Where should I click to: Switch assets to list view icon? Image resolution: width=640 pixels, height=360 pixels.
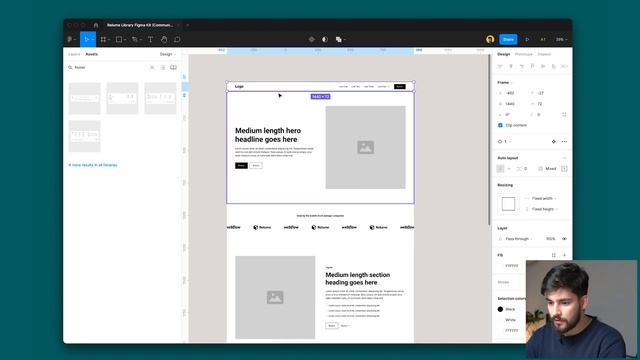(162, 67)
